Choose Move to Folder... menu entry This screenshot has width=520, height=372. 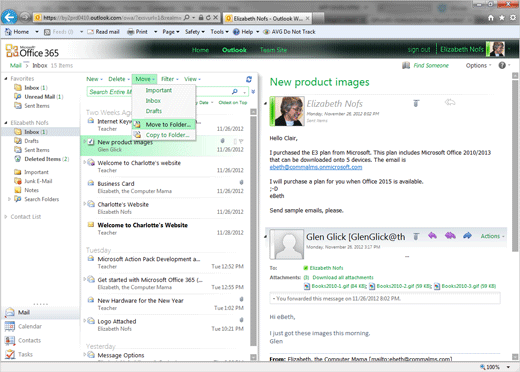pyautogui.click(x=164, y=124)
